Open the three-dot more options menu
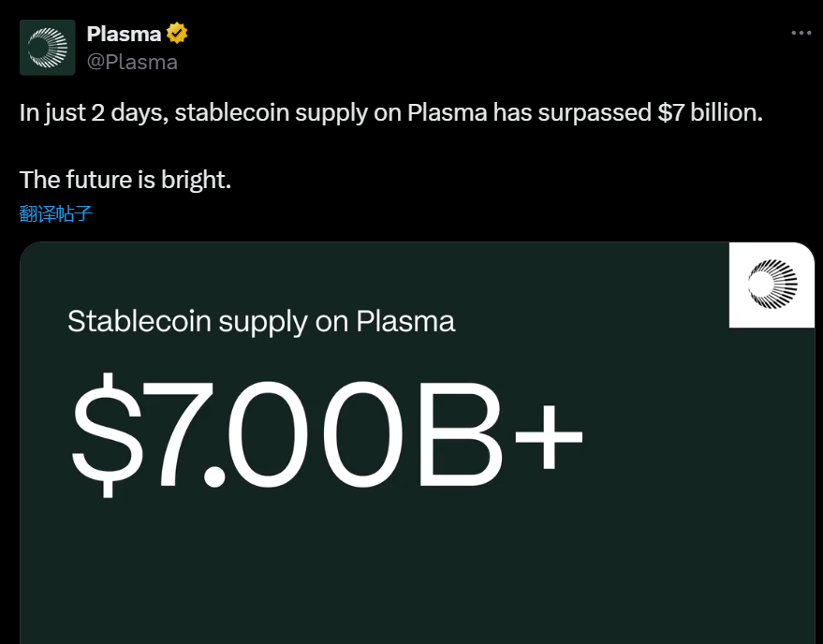The image size is (823, 644). click(x=801, y=33)
